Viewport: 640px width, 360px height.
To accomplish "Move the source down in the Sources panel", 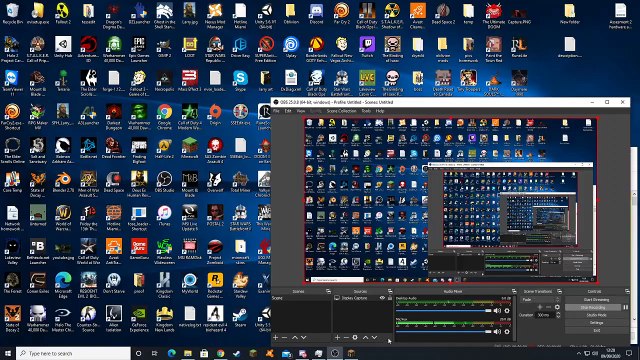I will pyautogui.click(x=374, y=338).
